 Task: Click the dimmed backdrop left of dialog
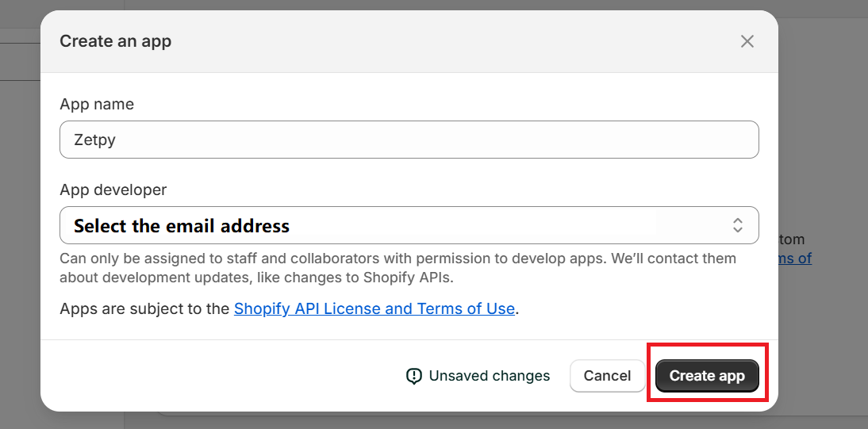20,238
